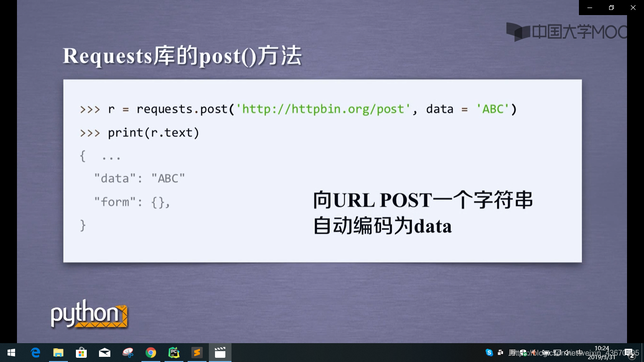Open the Action Center notifications icon
Screen dimensions: 644x362
pyautogui.click(x=630, y=353)
